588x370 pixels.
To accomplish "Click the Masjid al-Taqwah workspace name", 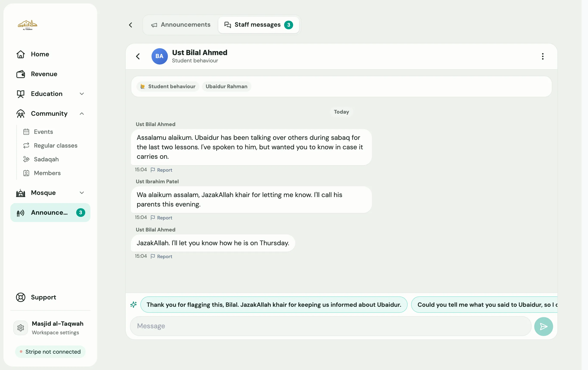I will 58,324.
